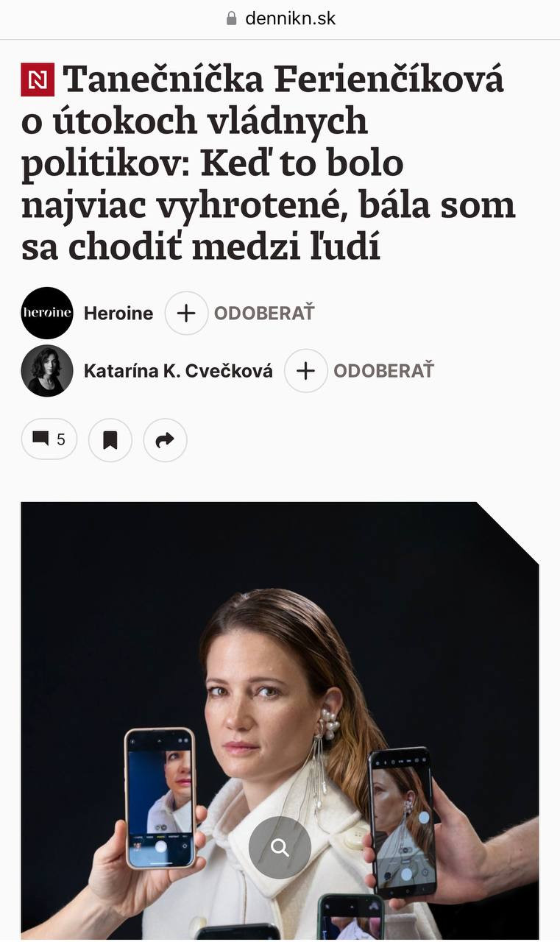Click ODOBERAŤ beside Heroine

point(264,313)
